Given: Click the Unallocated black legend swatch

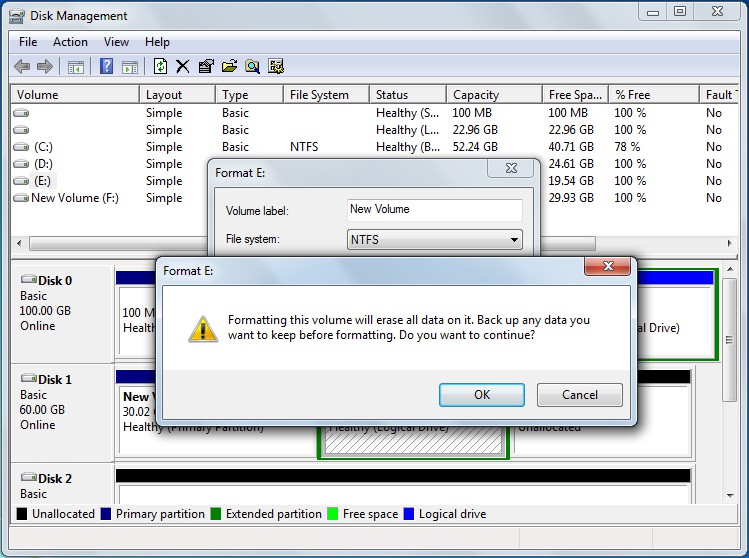Looking at the screenshot, I should pos(21,514).
